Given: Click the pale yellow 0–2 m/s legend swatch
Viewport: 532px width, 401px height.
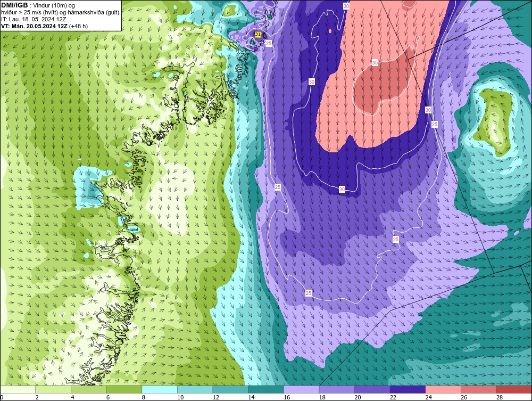Looking at the screenshot, I should pos(18,389).
